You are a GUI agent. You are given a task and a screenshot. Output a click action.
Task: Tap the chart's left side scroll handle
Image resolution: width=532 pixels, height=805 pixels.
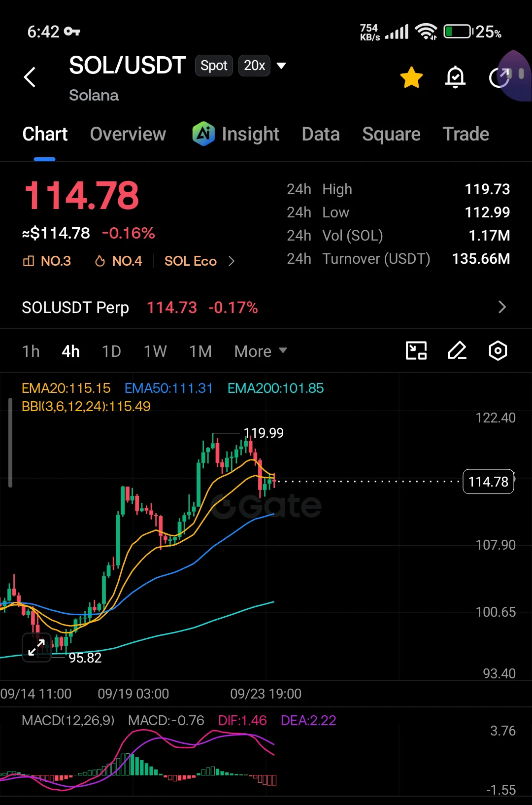[x=10, y=443]
